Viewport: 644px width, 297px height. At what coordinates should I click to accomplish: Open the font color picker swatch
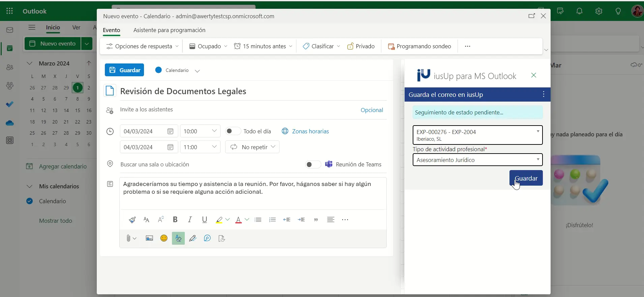point(247,220)
